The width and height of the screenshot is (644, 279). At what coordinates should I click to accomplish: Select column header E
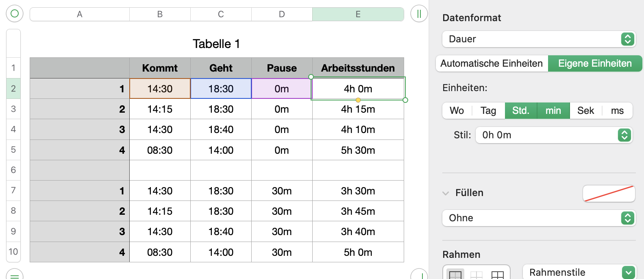click(358, 14)
